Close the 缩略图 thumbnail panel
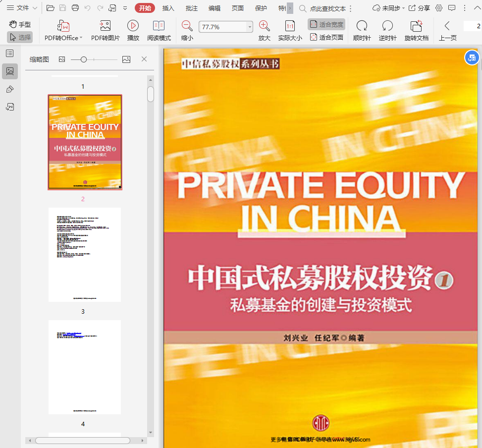The height and width of the screenshot is (448, 482). tap(144, 59)
